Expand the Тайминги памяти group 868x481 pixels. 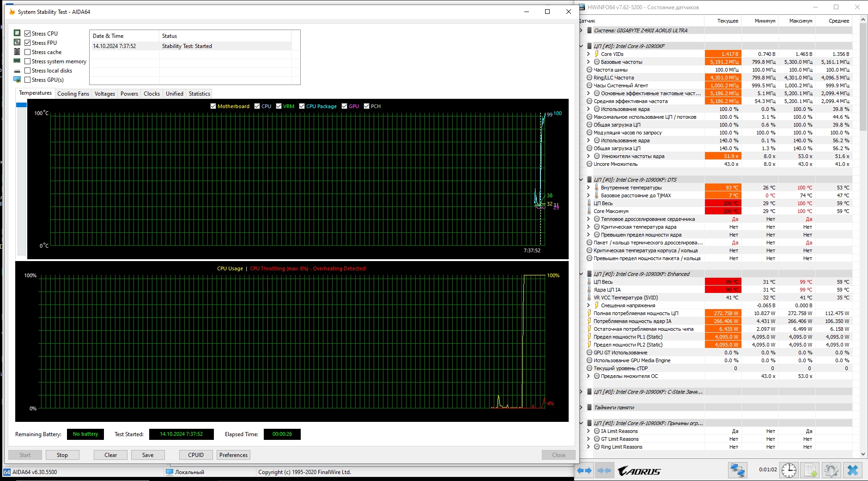click(x=581, y=408)
